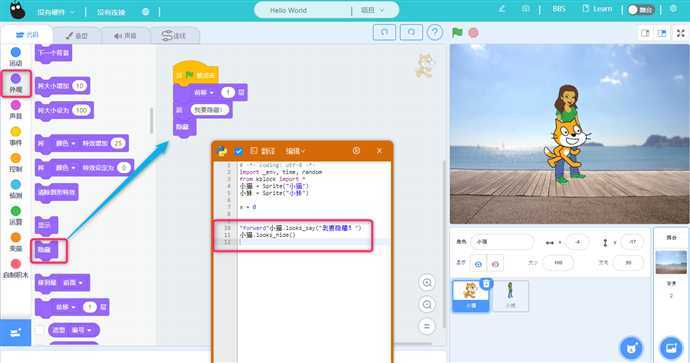
Task: Toggle the stage mode switch in top bar
Action: (641, 10)
